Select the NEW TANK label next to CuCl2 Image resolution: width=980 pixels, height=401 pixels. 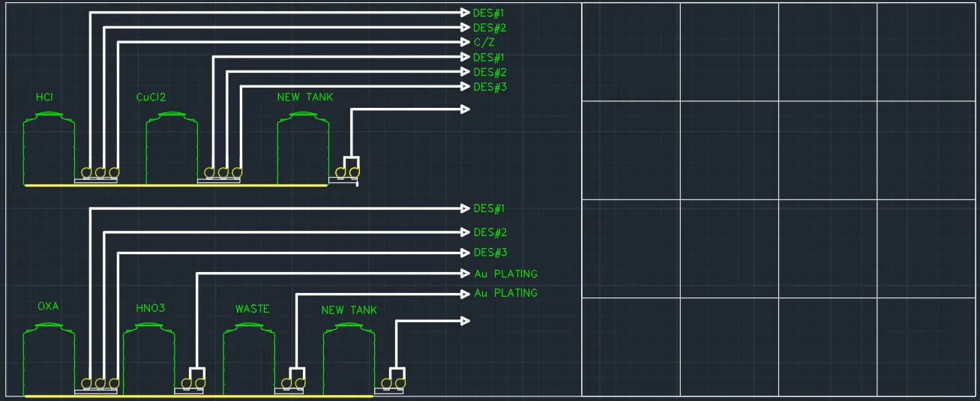tap(305, 97)
